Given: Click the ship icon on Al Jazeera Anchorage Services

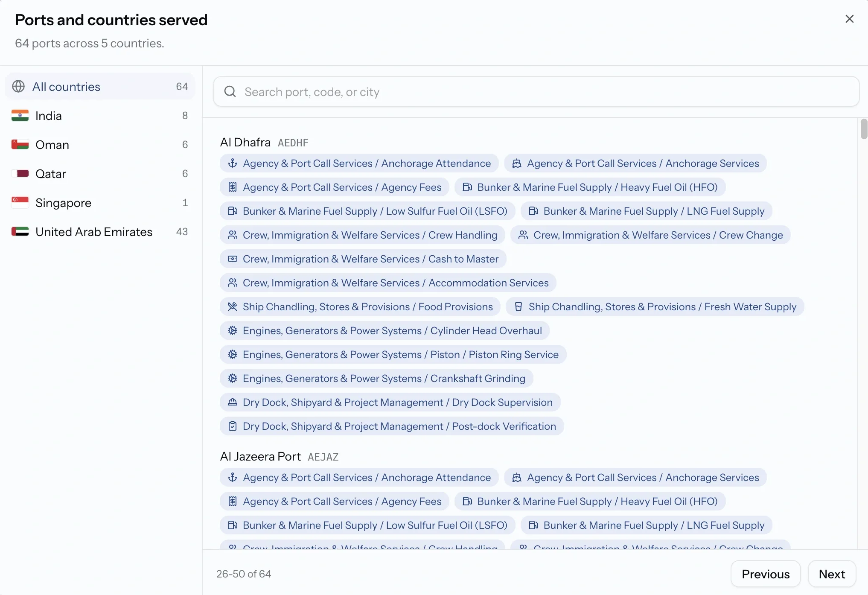Looking at the screenshot, I should pos(517,478).
